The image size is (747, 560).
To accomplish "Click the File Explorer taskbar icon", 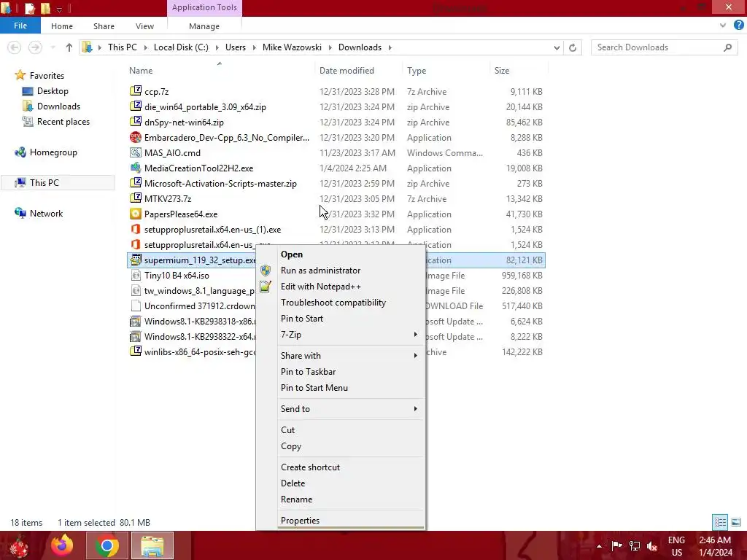I will click(x=152, y=545).
